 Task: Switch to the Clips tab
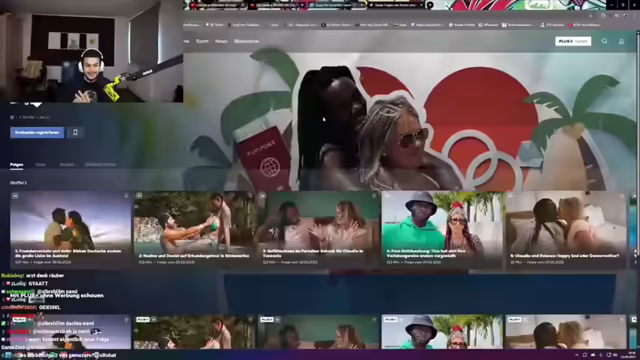point(40,164)
